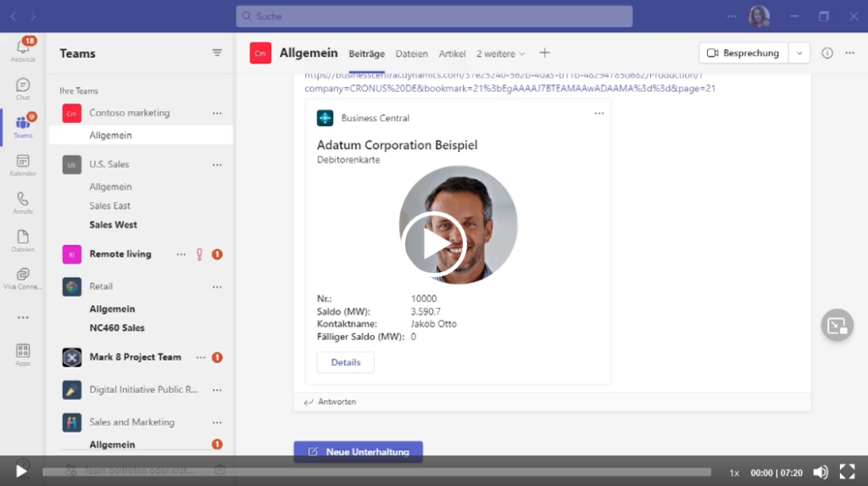
Task: Select the Retail team
Action: 101,287
